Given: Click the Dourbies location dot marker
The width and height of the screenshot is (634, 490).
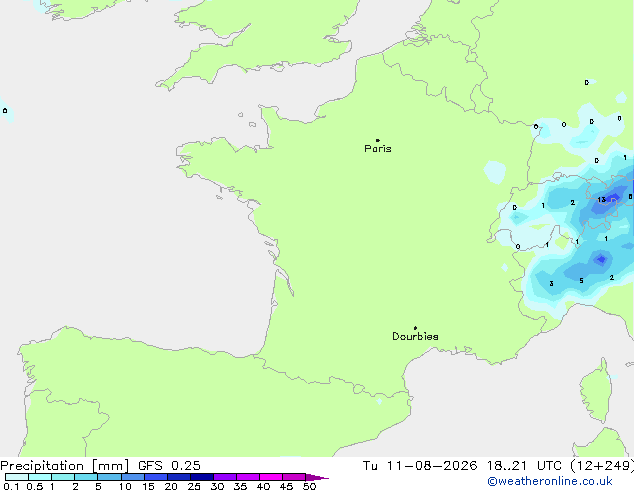Looking at the screenshot, I should tap(415, 328).
